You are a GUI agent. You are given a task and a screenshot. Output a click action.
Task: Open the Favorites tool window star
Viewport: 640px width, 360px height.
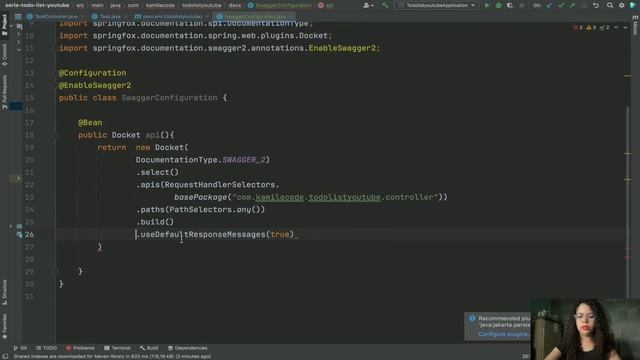[x=4, y=327]
